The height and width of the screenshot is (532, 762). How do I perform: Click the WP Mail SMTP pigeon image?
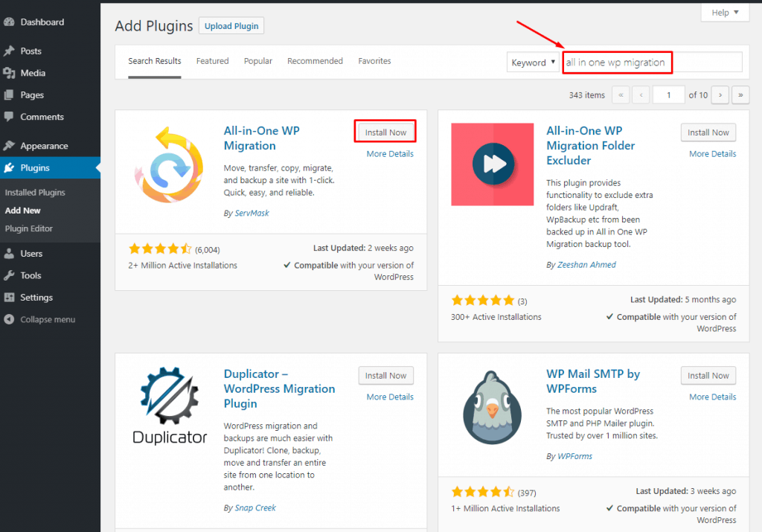click(x=492, y=407)
